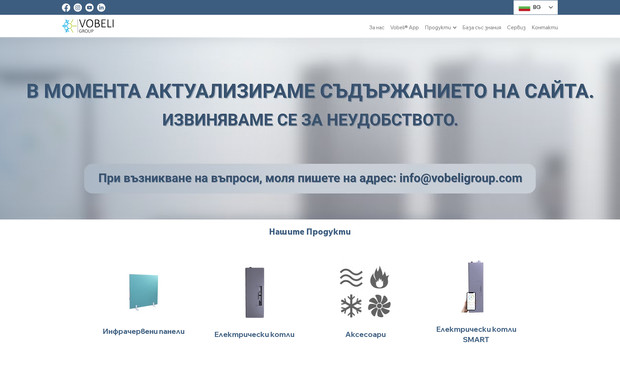The height and width of the screenshot is (379, 620).
Task: Open the BG language dropdown
Action: point(535,8)
